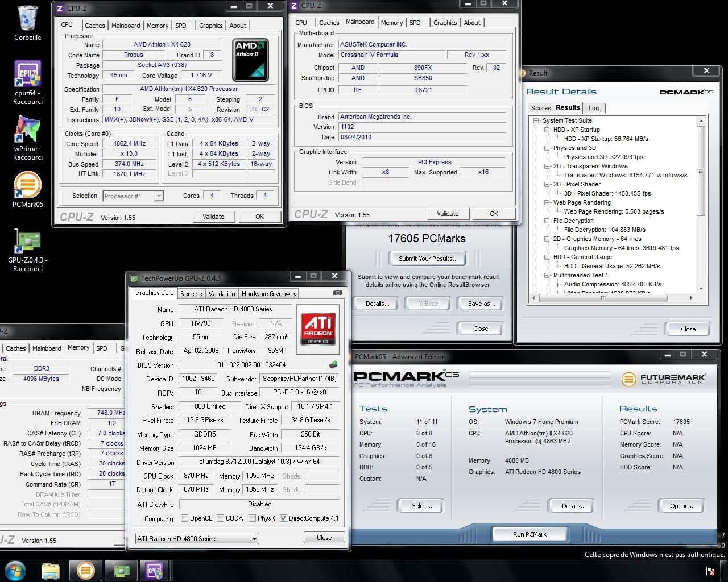
Task: Click Select... under Tests in PCMark05
Action: tap(423, 506)
